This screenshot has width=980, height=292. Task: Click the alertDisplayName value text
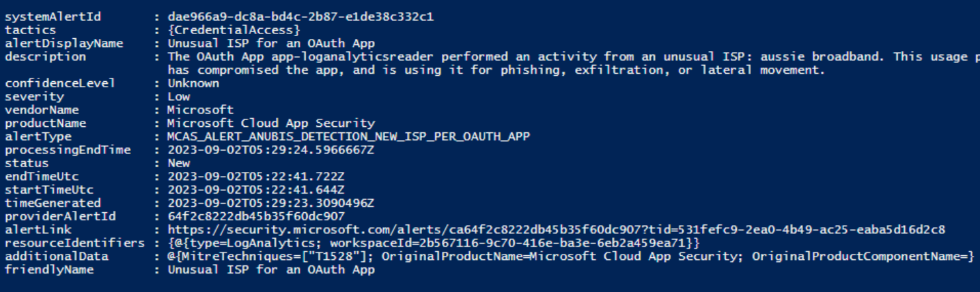click(270, 44)
